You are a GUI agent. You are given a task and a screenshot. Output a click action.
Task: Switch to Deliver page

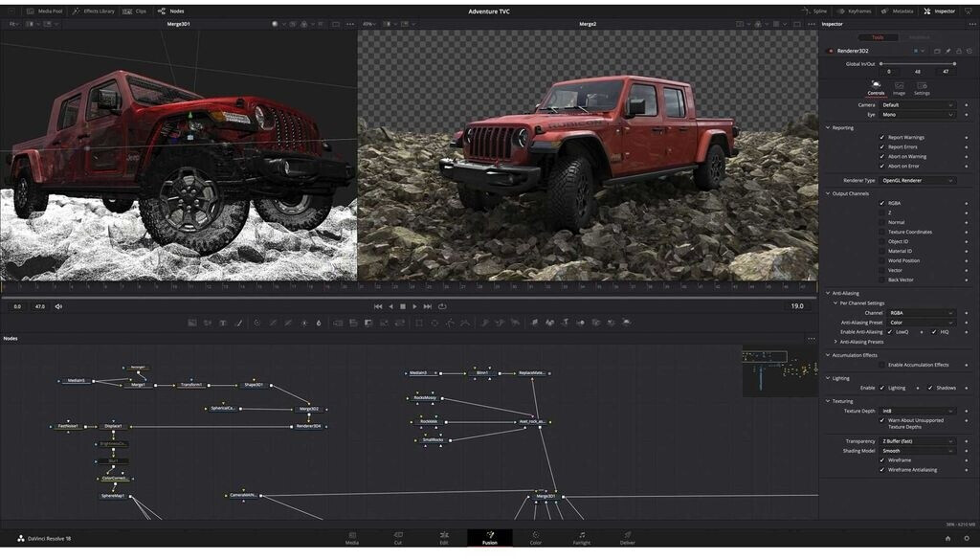point(628,538)
